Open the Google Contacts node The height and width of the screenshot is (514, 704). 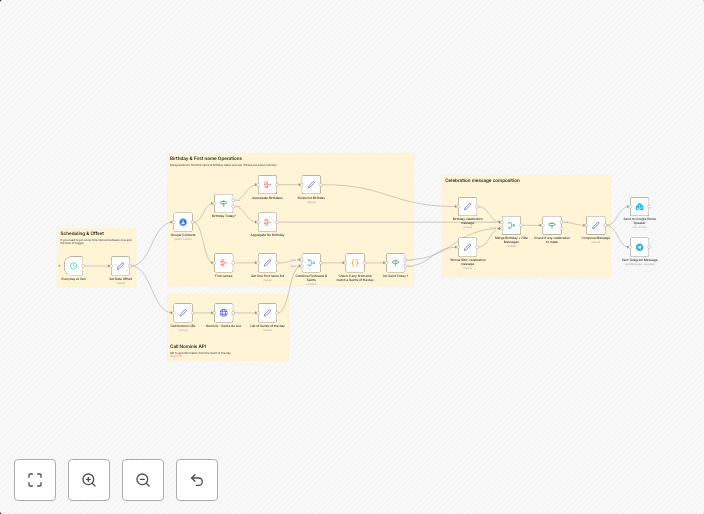[183, 222]
